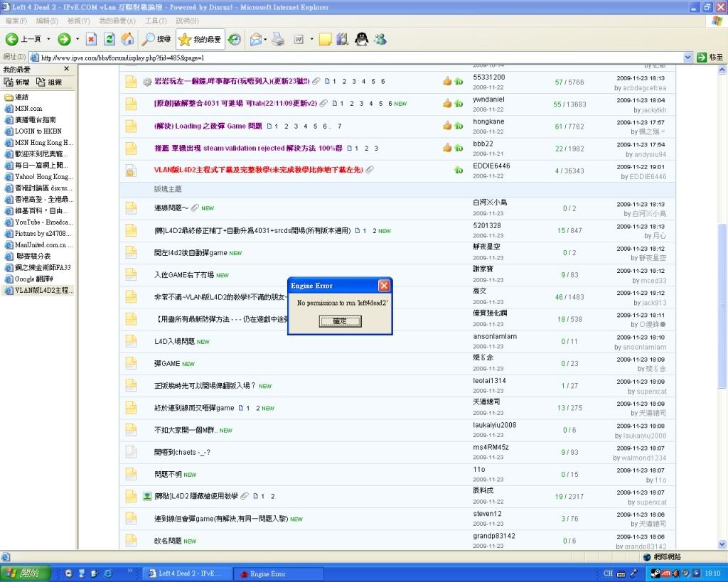Click the Windows 開始 Start button

26,573
